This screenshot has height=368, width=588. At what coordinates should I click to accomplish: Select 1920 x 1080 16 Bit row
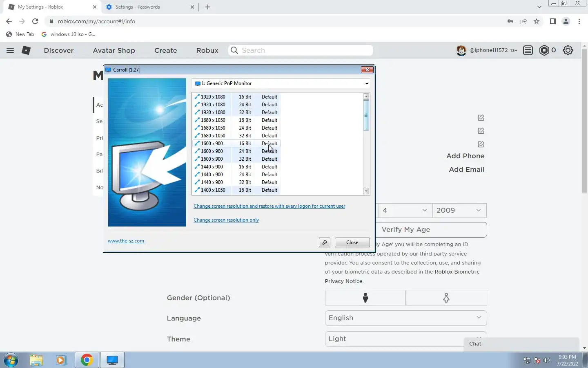click(x=236, y=97)
